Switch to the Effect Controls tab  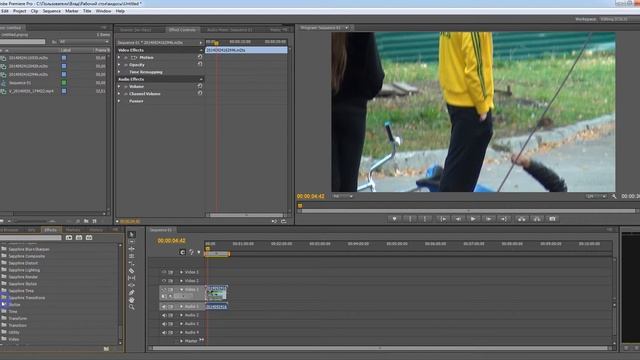(x=182, y=30)
